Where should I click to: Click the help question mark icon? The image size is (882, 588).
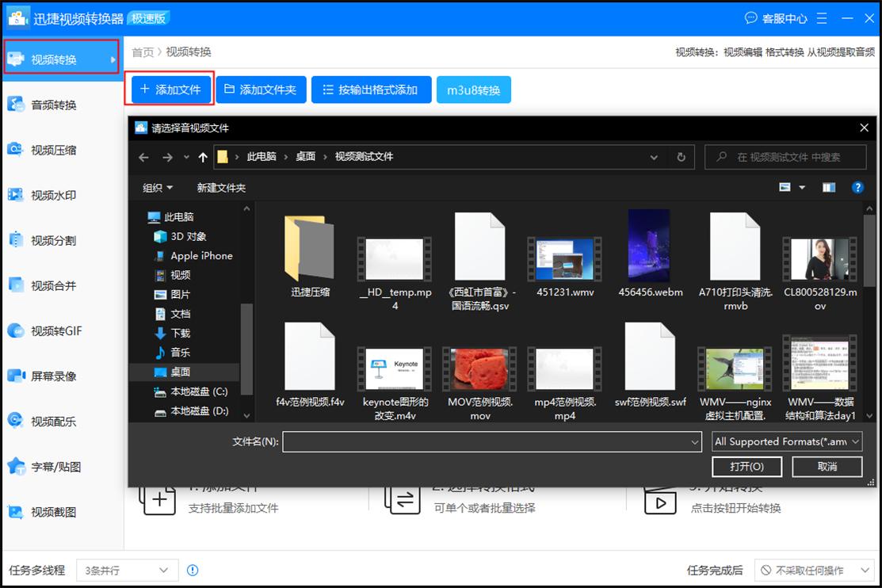[857, 188]
